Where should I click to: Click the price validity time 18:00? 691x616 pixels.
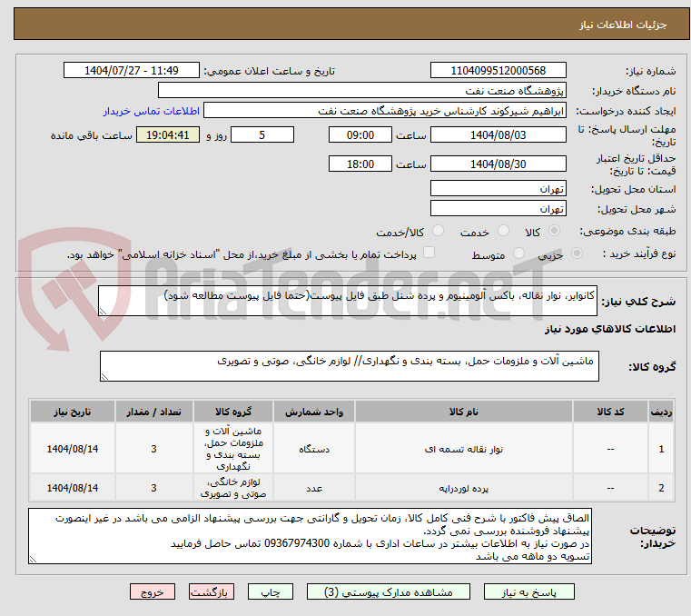click(360, 164)
